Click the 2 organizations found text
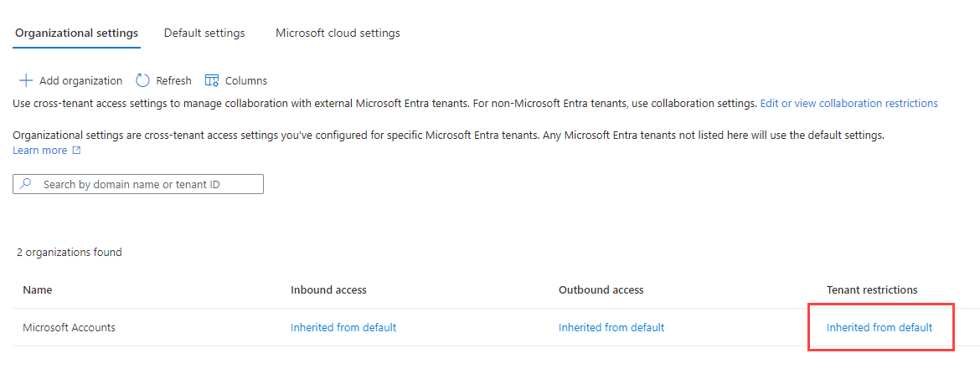Viewport: 980px width, 389px height. click(x=69, y=252)
